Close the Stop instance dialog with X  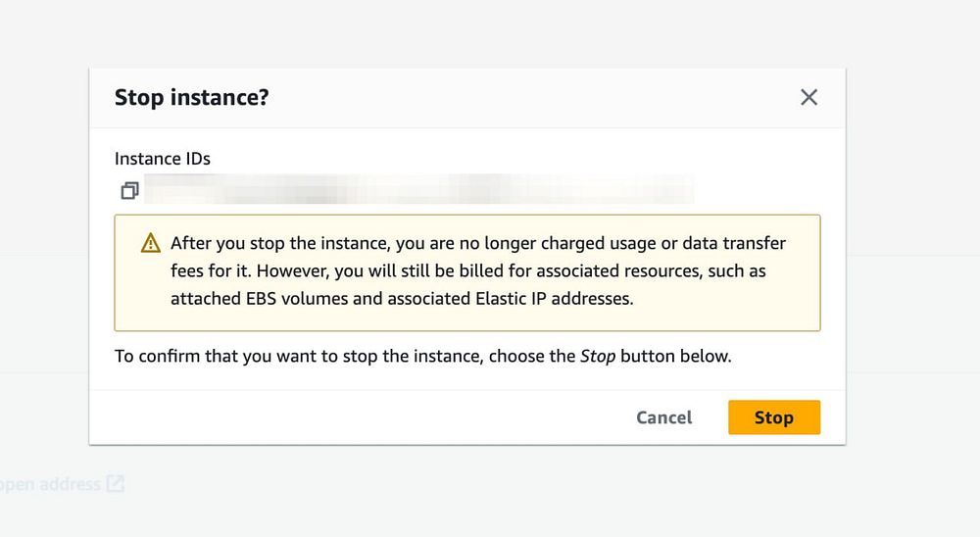click(x=808, y=97)
